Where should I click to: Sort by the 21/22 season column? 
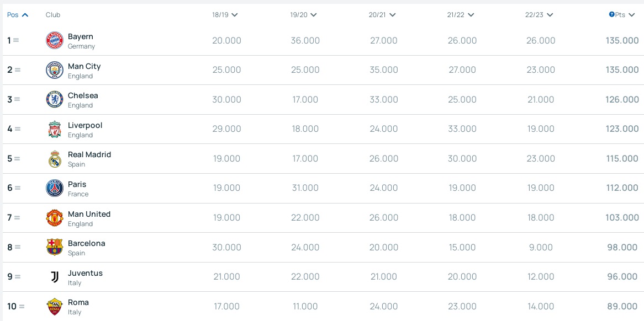(461, 15)
